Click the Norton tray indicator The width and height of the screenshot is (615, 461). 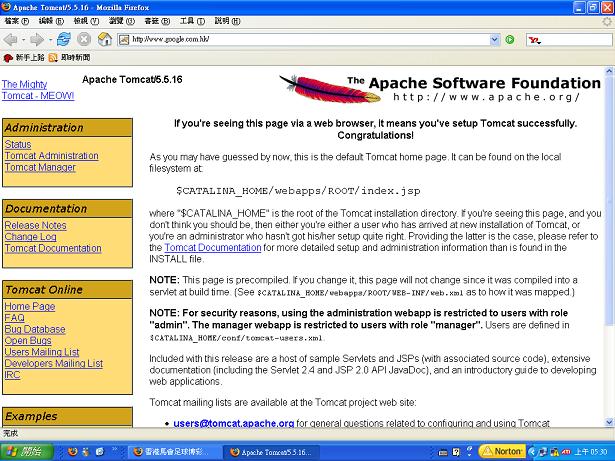(x=502, y=451)
